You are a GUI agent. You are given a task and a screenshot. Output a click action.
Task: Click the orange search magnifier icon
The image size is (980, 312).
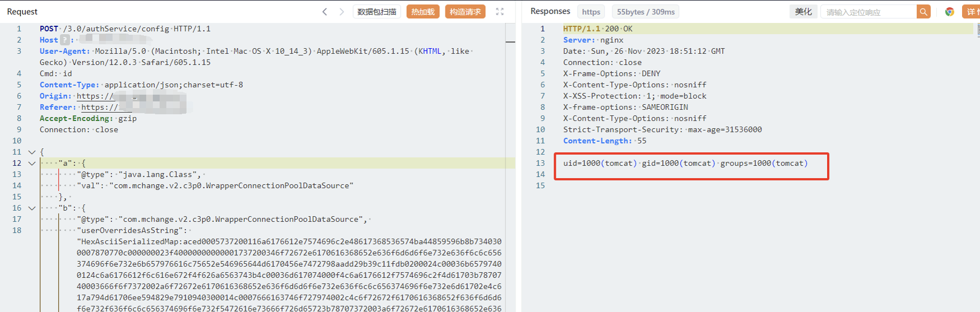(x=923, y=12)
